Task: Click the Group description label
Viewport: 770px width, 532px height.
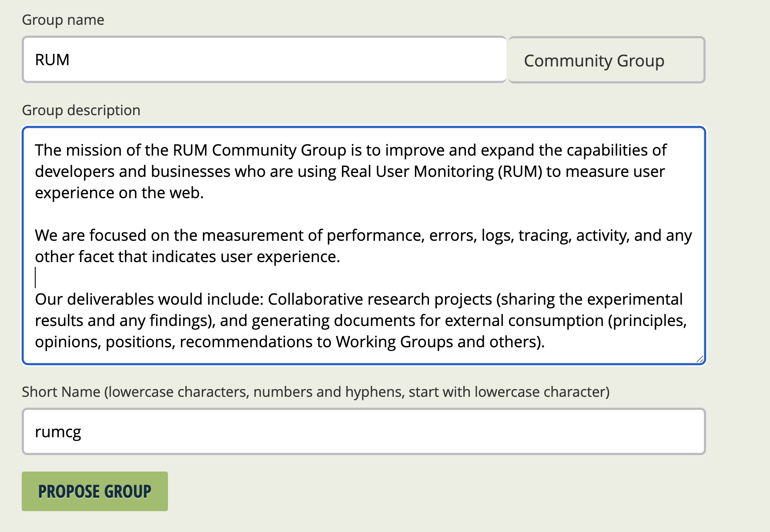Action: pyautogui.click(x=81, y=110)
